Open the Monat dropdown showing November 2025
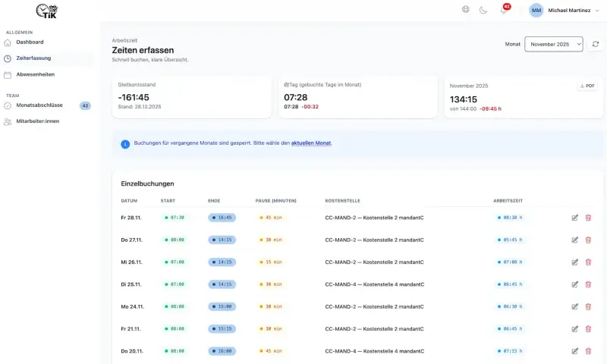The height and width of the screenshot is (364, 607). [x=553, y=45]
